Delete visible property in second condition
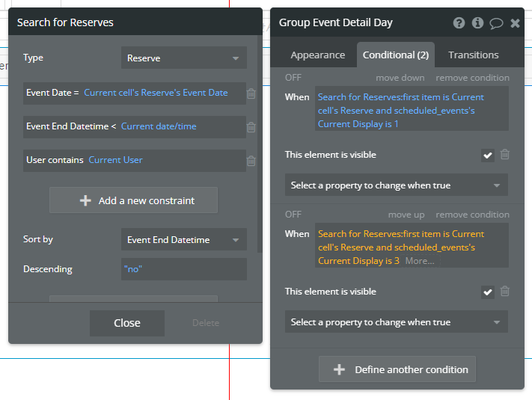 click(505, 292)
